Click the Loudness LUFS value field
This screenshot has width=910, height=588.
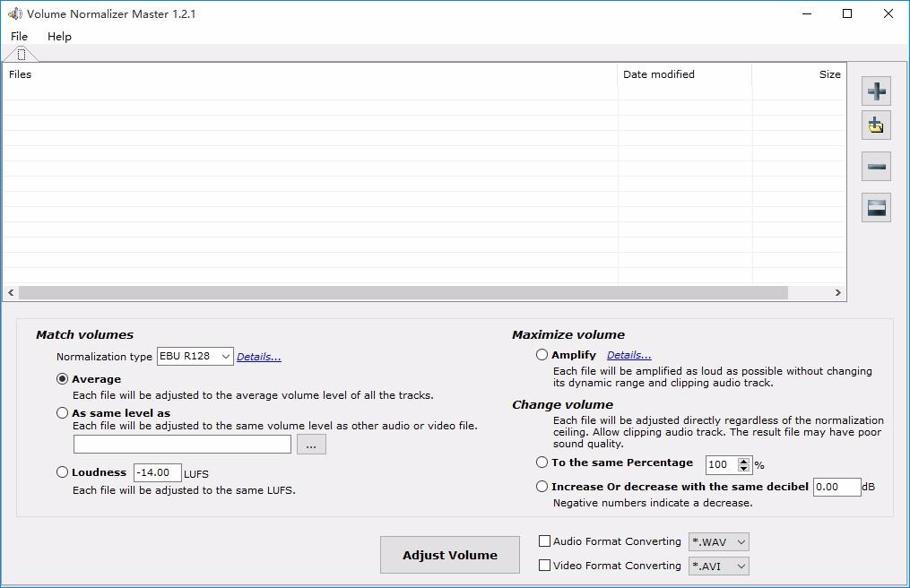[157, 472]
